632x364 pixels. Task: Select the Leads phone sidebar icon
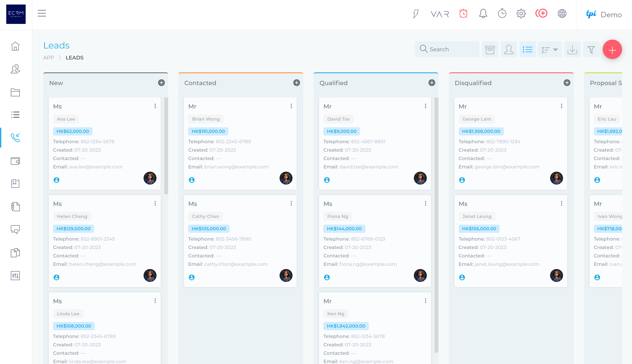click(x=15, y=138)
